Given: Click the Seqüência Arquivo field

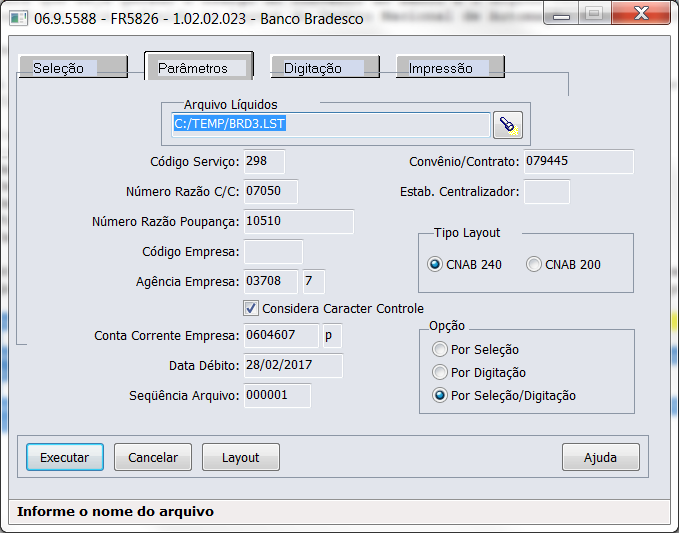Looking at the screenshot, I should point(277,395).
